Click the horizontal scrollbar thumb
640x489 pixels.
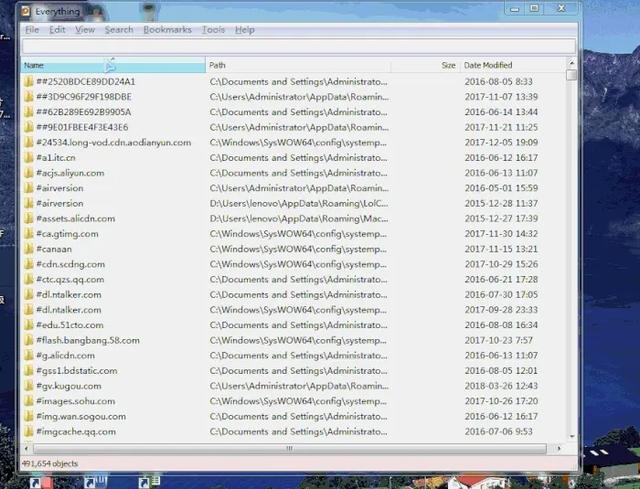click(x=290, y=449)
